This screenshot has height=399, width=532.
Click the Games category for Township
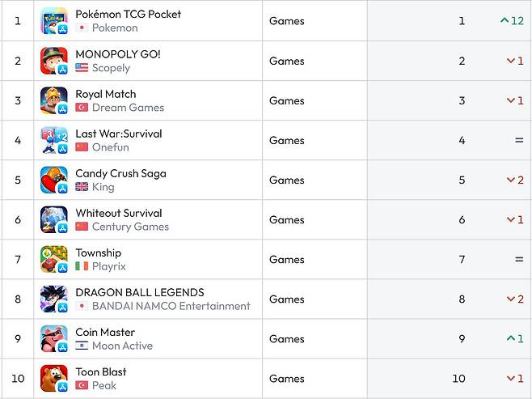pos(286,259)
